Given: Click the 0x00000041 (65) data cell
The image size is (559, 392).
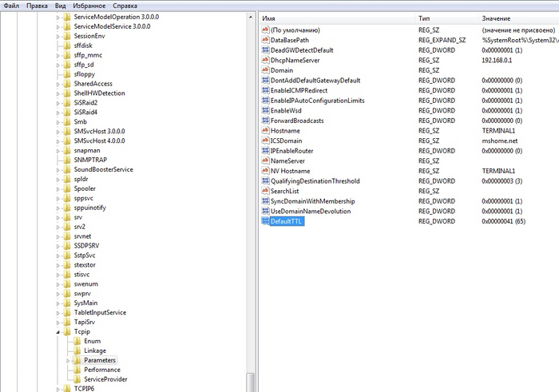Looking at the screenshot, I should click(x=503, y=221).
